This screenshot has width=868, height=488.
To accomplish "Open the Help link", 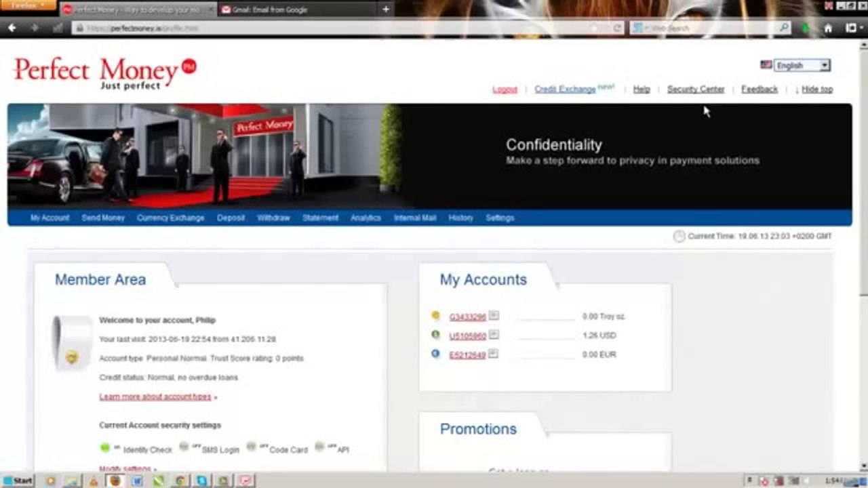I will pos(642,89).
